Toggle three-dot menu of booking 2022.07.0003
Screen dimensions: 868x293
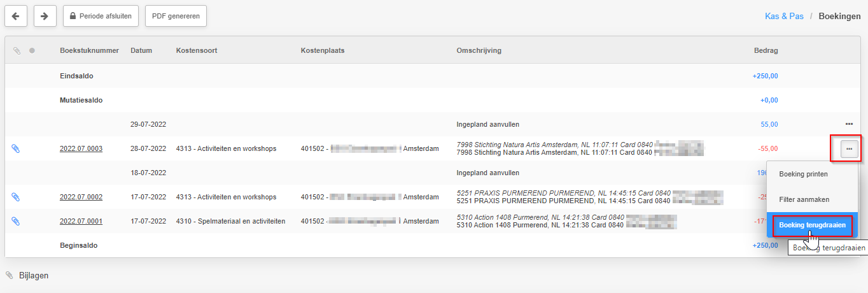(849, 148)
